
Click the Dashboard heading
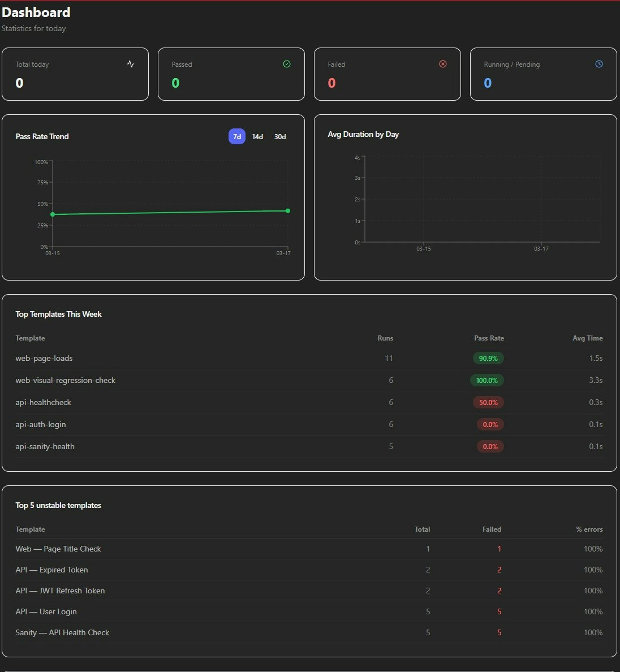(36, 12)
